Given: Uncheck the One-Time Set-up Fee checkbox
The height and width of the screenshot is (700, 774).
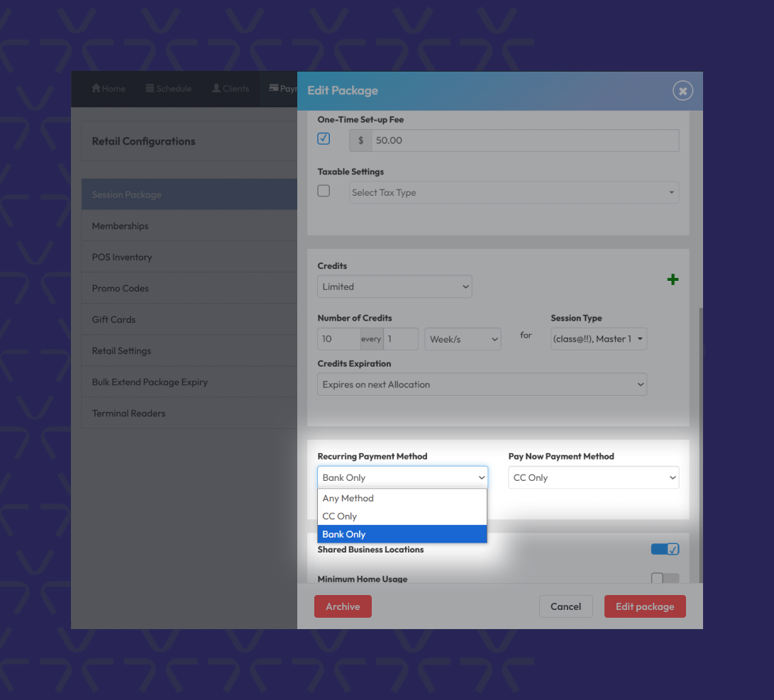Looking at the screenshot, I should (324, 139).
